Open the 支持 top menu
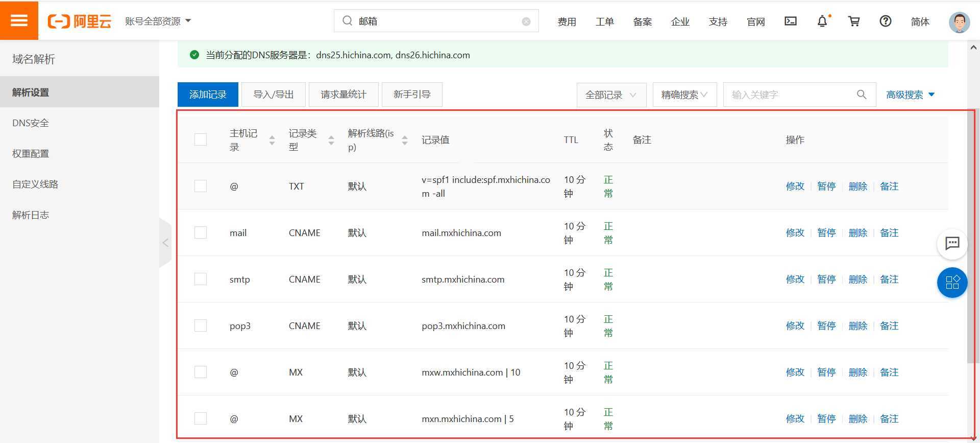This screenshot has width=980, height=443. point(718,21)
